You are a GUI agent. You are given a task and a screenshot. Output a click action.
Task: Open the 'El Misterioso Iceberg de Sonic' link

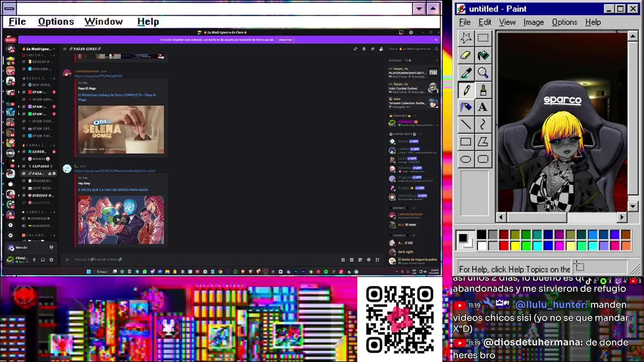pyautogui.click(x=117, y=97)
